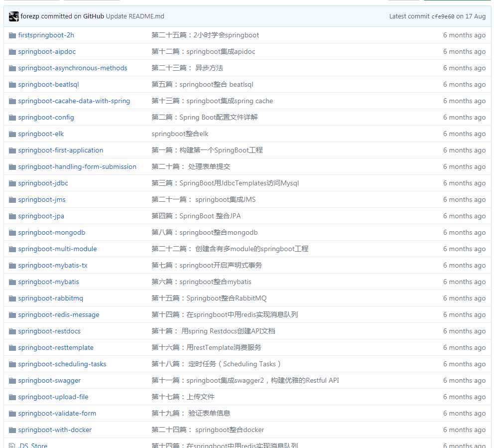Click folder icon beside springboot-beatlsql
The height and width of the screenshot is (448, 494).
click(12, 85)
